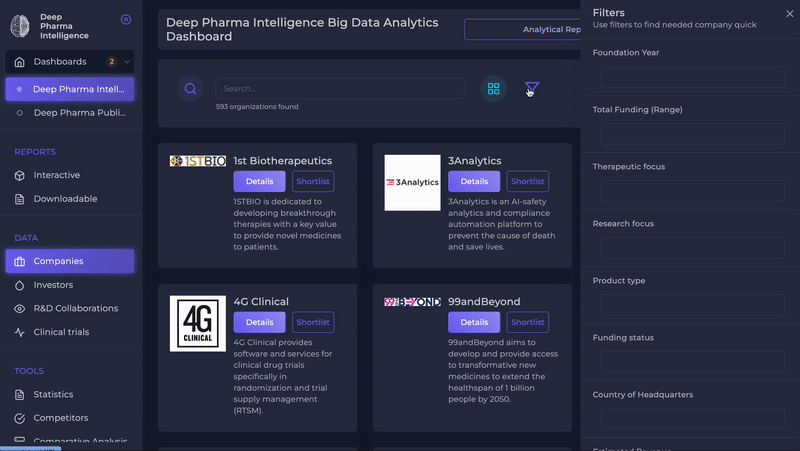The width and height of the screenshot is (800, 451).
Task: Switch to grid view icon
Action: click(x=493, y=89)
